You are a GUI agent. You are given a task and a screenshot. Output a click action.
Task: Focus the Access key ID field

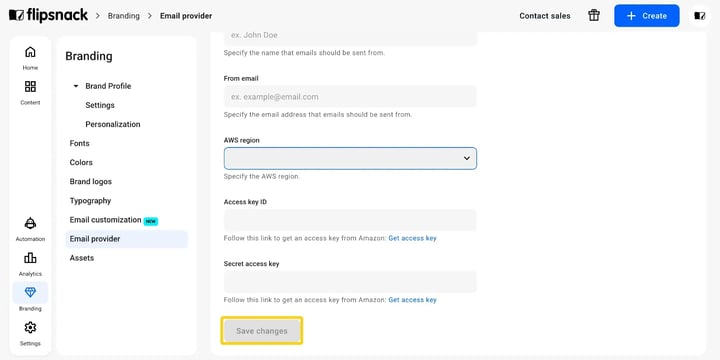350,220
